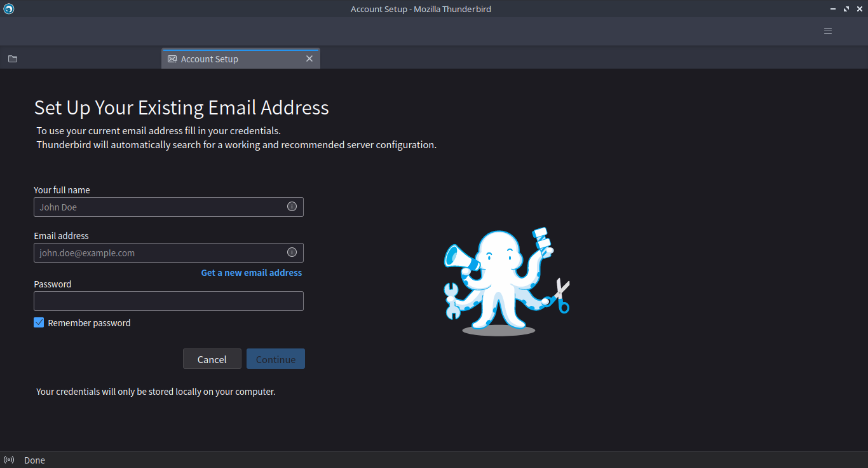Click the online status icon in status bar
Viewport: 868px width, 468px height.
point(9,460)
